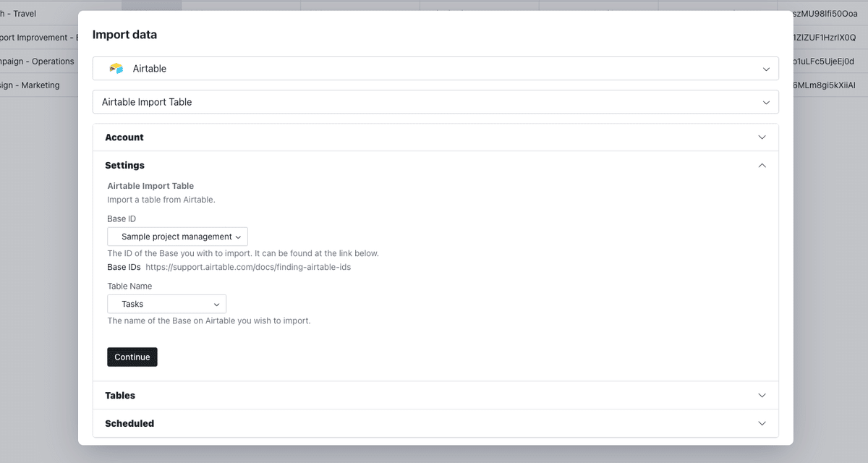Click the Airtable logo icon
The image size is (868, 463).
(x=116, y=69)
